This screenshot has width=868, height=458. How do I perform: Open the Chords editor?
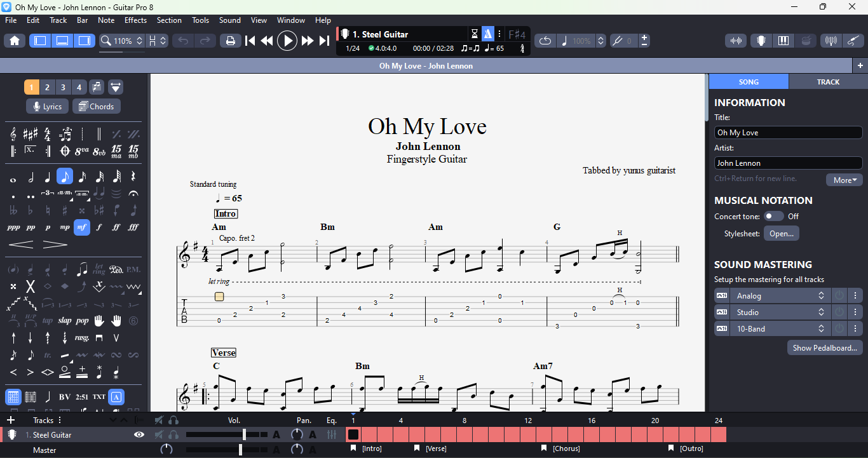[x=97, y=107]
